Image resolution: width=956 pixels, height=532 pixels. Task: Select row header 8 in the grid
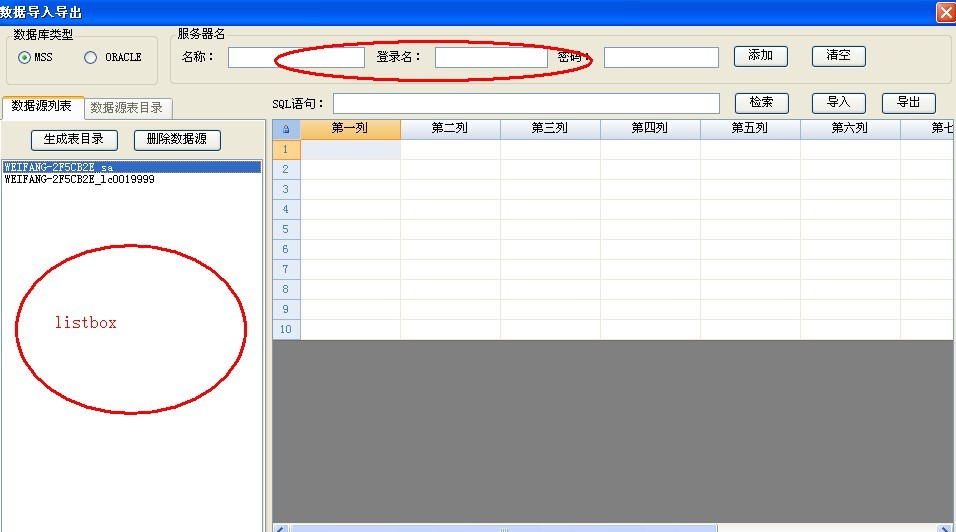click(x=286, y=289)
